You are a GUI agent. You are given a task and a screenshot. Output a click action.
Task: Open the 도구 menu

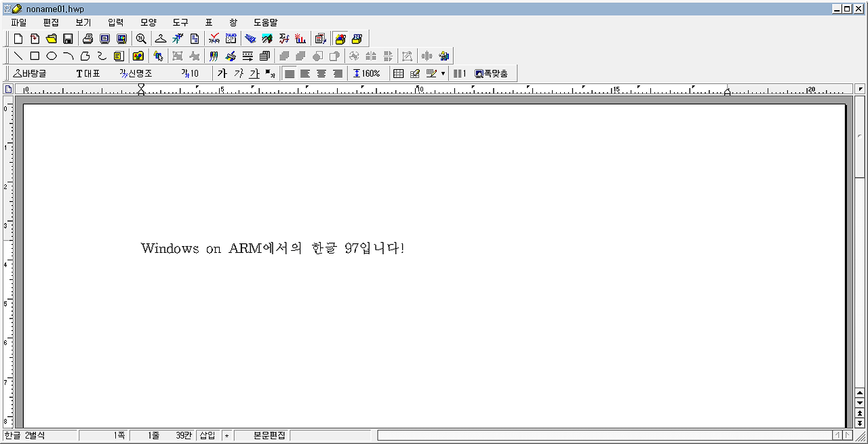180,22
